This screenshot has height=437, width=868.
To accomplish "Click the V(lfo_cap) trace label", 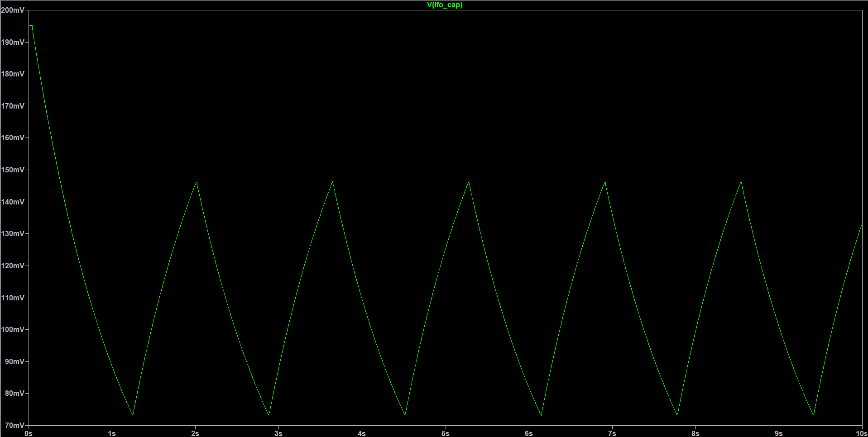I will pos(445,5).
